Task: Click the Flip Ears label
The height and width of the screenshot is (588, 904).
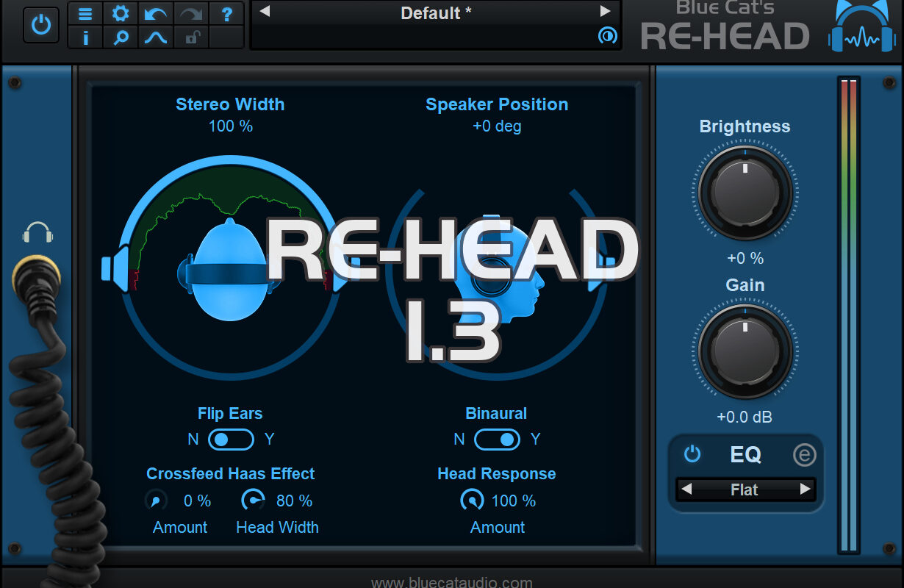Action: click(230, 414)
